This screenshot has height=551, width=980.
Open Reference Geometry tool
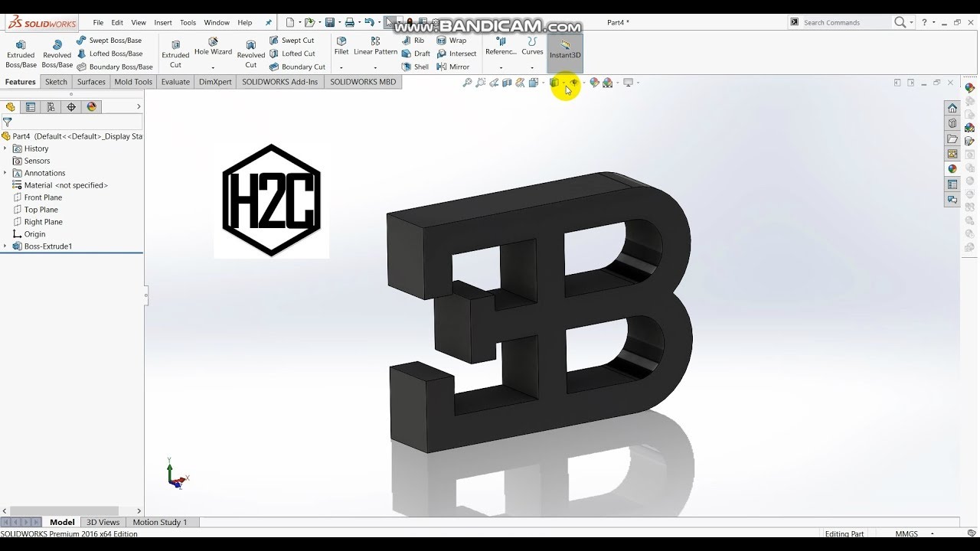501,47
